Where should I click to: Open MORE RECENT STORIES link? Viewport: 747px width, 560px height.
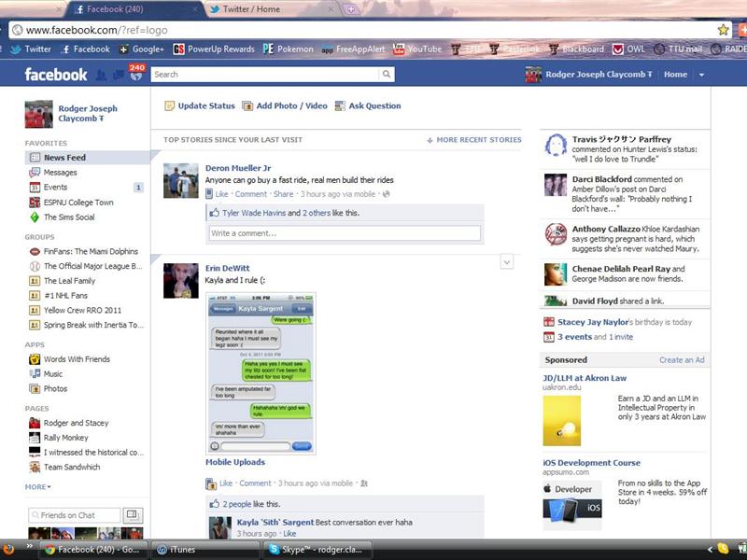(x=478, y=139)
